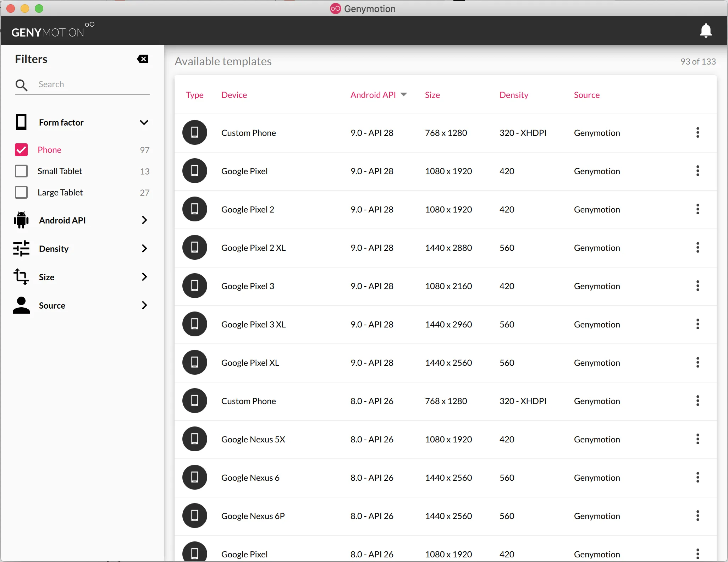Check the Large Tablet filter checkbox

point(21,193)
